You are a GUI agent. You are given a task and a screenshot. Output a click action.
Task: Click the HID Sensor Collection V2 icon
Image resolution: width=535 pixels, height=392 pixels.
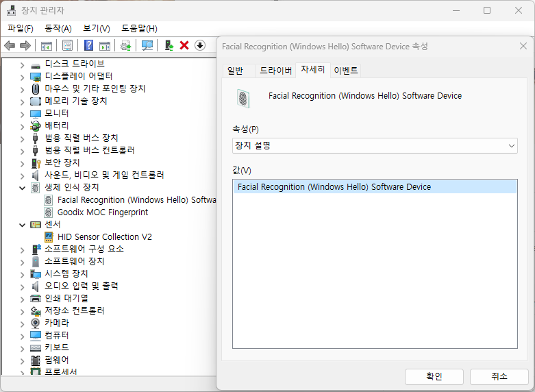tap(49, 236)
